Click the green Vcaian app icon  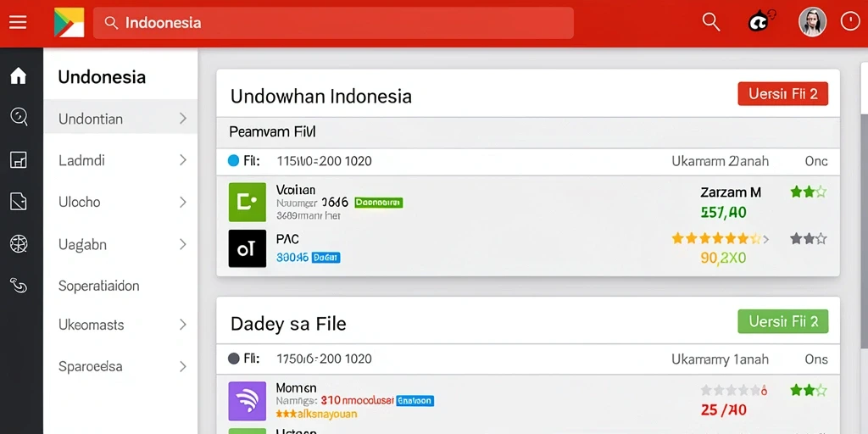[247, 202]
